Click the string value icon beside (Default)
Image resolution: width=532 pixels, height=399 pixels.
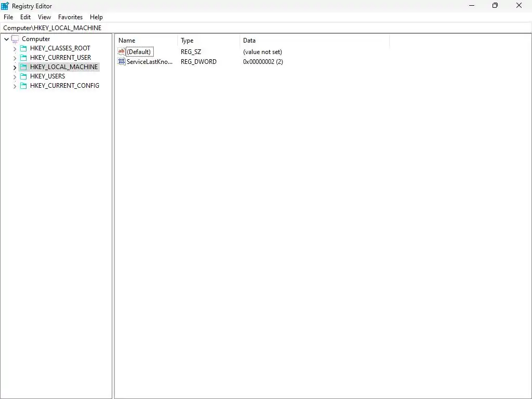122,51
